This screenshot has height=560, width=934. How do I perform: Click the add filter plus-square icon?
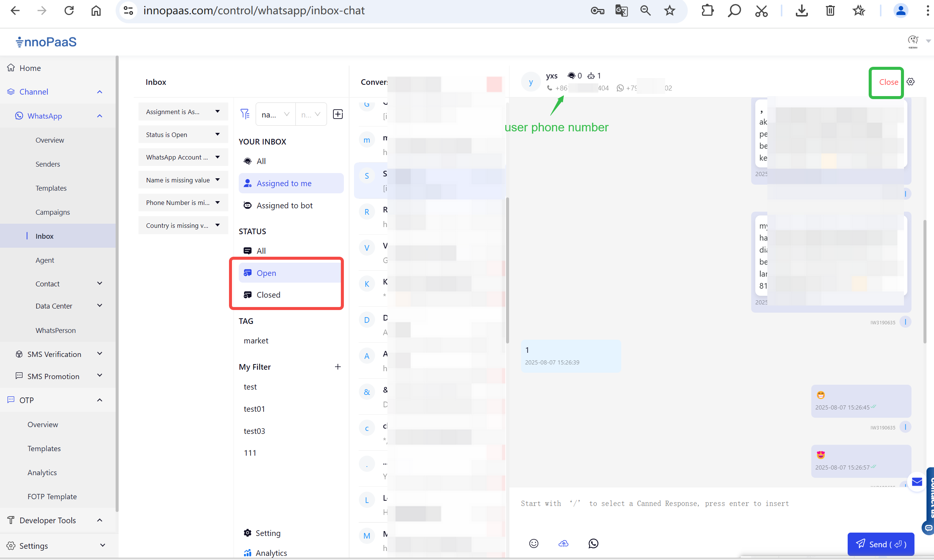338,114
